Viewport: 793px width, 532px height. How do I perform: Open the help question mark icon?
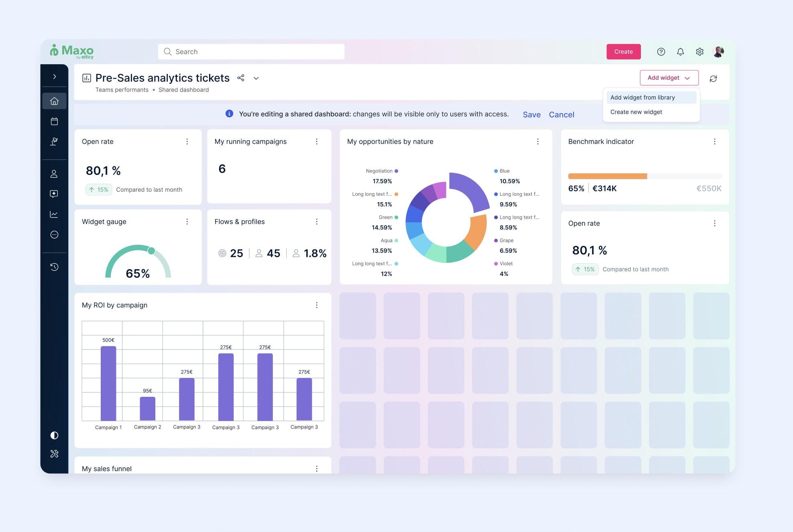point(661,52)
